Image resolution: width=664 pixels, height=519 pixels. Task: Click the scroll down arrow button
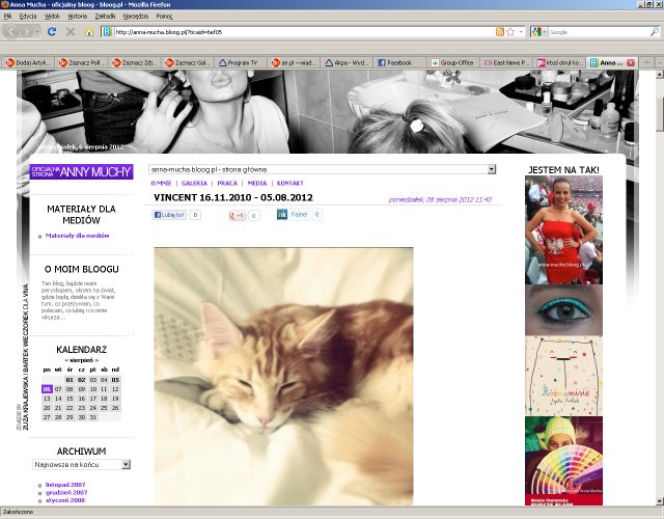point(660,502)
